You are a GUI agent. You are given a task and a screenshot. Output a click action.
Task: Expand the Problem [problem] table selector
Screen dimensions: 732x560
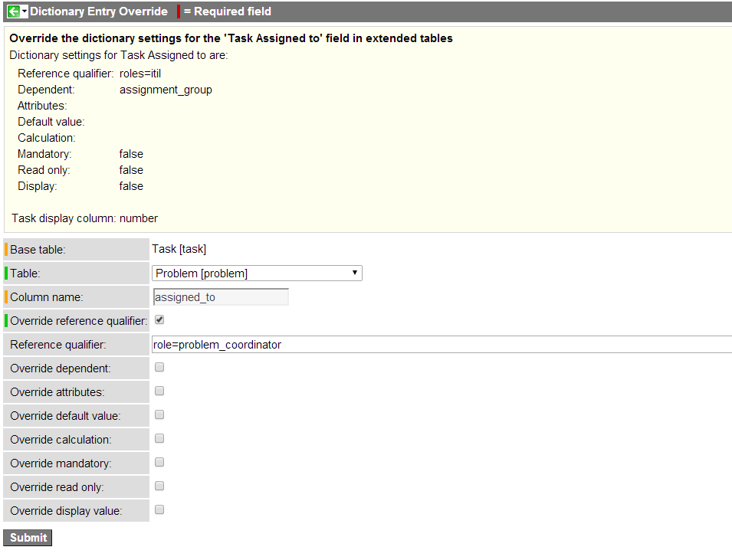354,273
